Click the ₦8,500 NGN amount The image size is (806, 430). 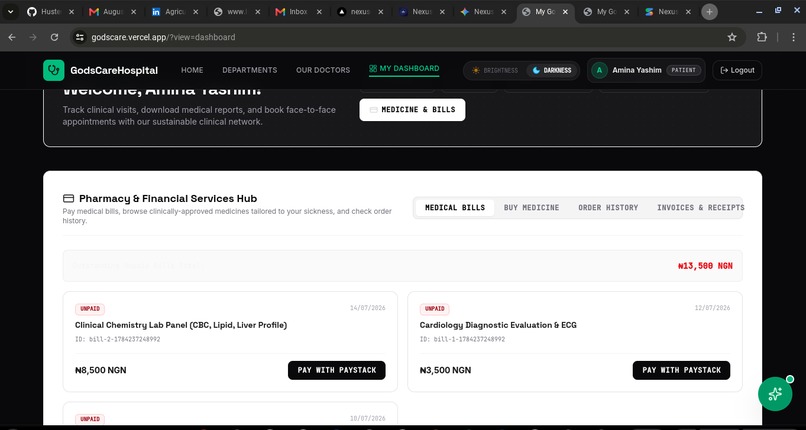(x=101, y=370)
